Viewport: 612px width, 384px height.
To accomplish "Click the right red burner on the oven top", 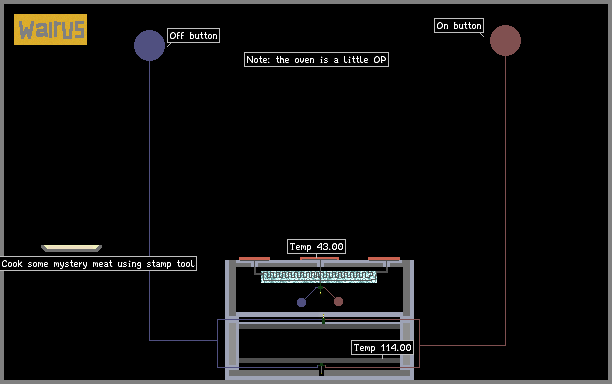I will click(384, 259).
